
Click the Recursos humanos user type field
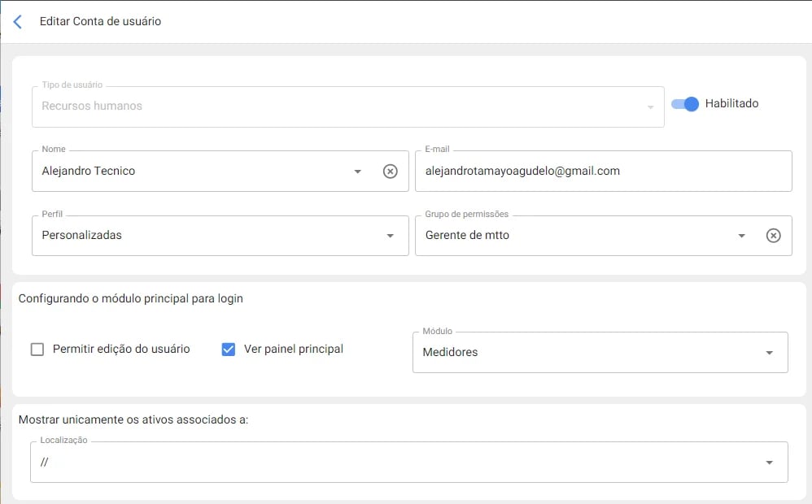pyautogui.click(x=325, y=106)
